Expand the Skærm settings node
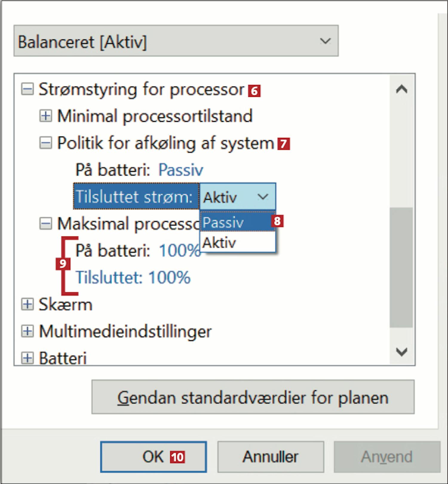Viewport: 448px width, 484px height. 27,304
